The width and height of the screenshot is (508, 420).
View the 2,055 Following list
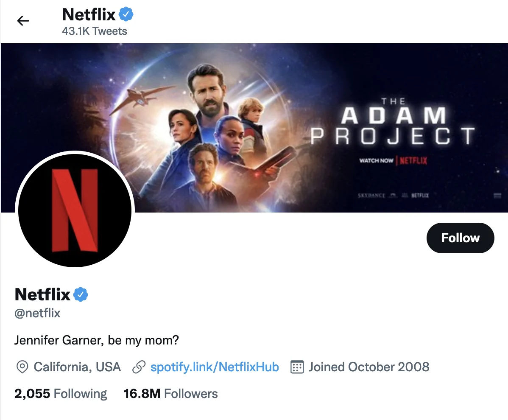61,394
